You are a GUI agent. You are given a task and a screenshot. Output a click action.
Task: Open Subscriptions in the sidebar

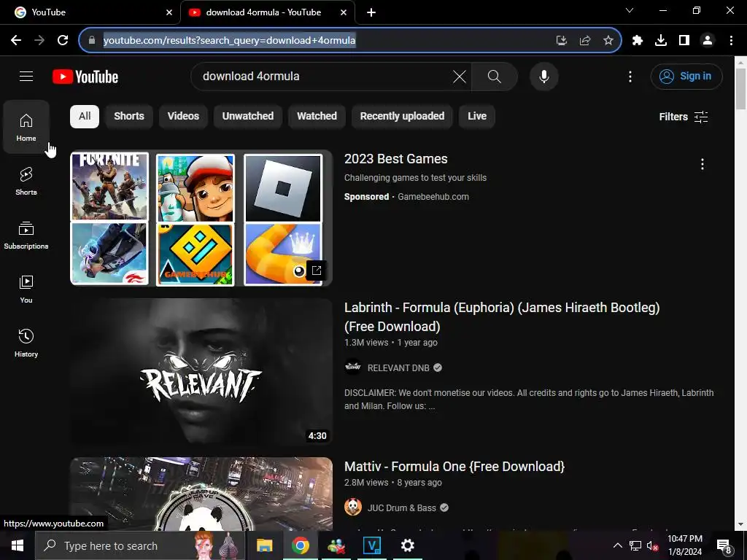coord(26,236)
